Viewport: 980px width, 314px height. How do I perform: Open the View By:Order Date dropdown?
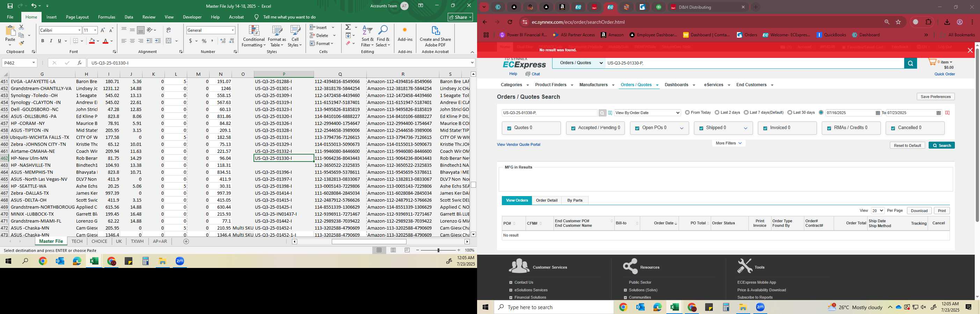[x=648, y=113]
